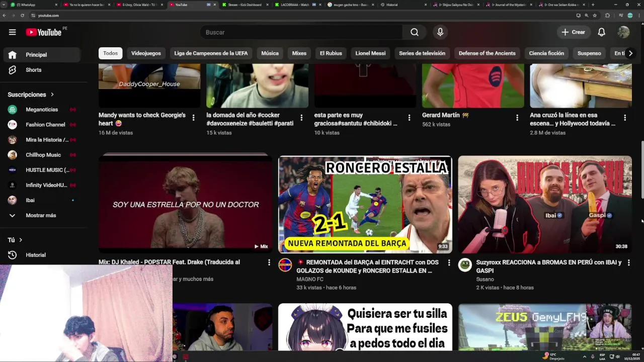
Task: Open more options for REMONTADA del BARÇA video
Action: point(449,262)
